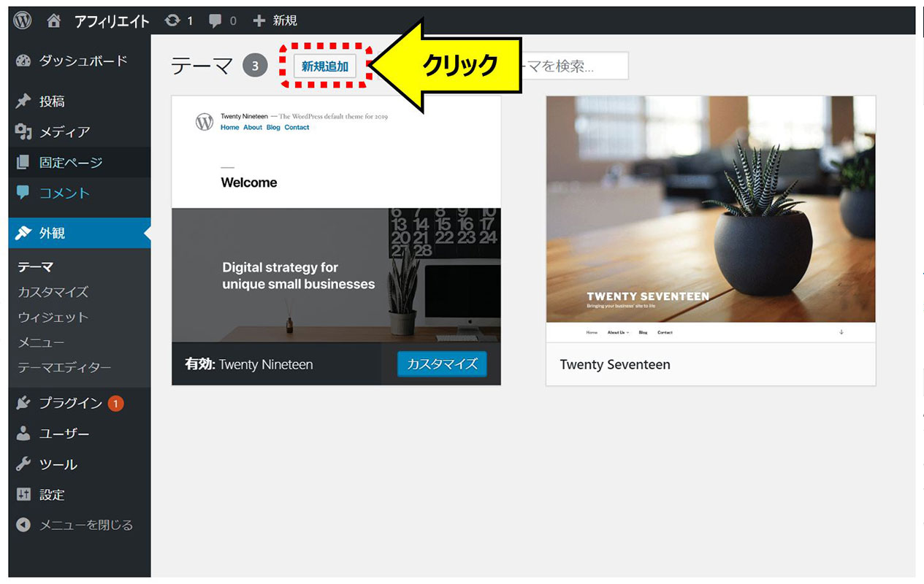Click the 新規追加 button
The height and width of the screenshot is (584, 924).
[x=325, y=66]
